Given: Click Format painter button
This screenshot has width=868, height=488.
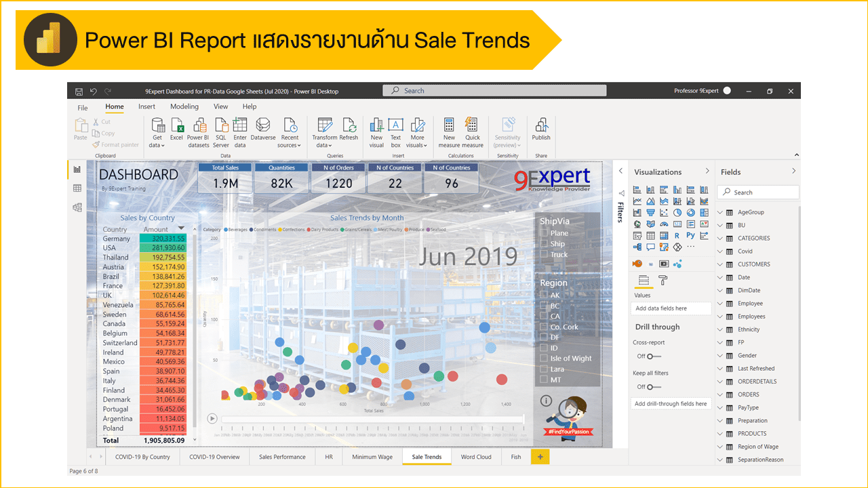Looking at the screenshot, I should pos(116,144).
